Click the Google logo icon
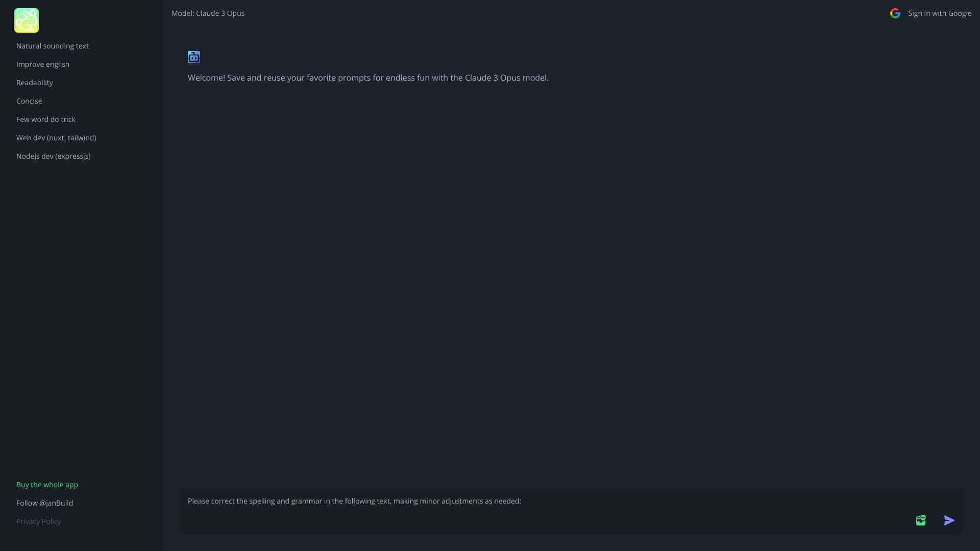This screenshot has height=551, width=980. coord(895,13)
